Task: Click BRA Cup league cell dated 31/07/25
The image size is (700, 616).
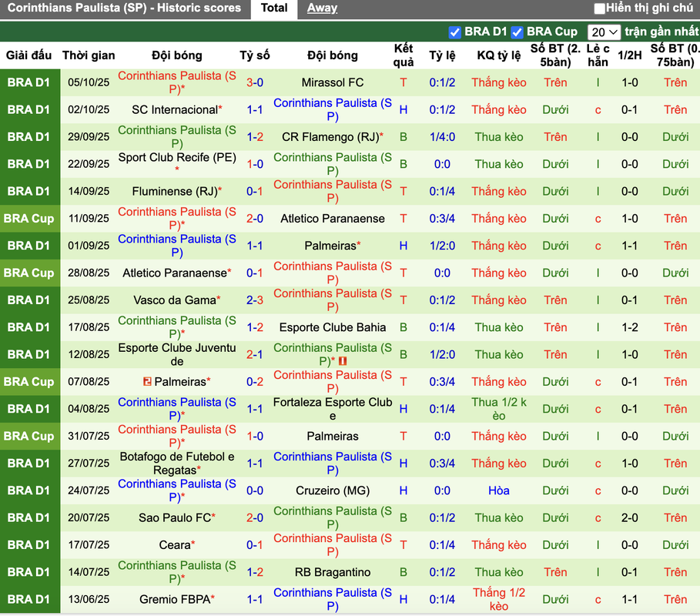Action: coord(29,436)
